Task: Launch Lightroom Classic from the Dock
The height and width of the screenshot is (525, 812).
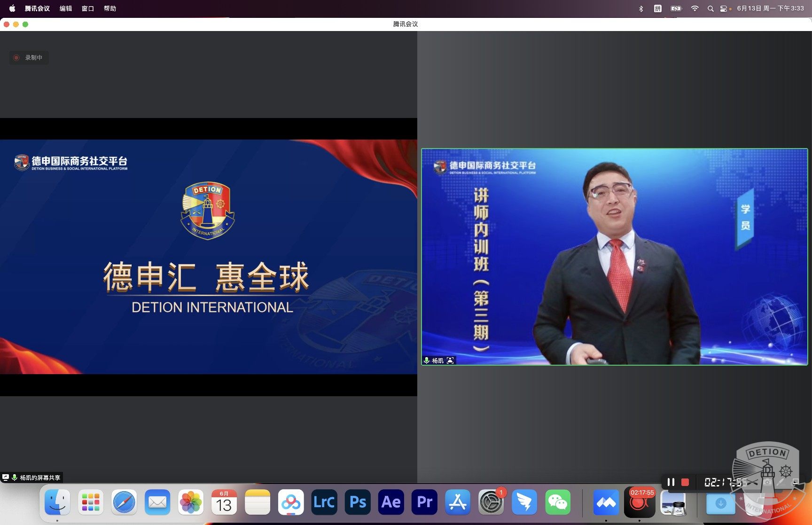Action: [x=324, y=502]
